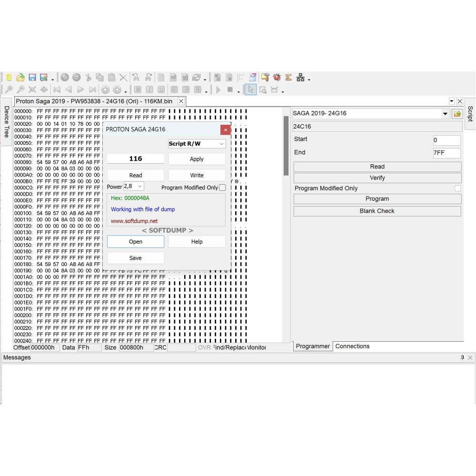The height and width of the screenshot is (476, 476).
Task: Switch to the Connections tab
Action: click(x=352, y=347)
